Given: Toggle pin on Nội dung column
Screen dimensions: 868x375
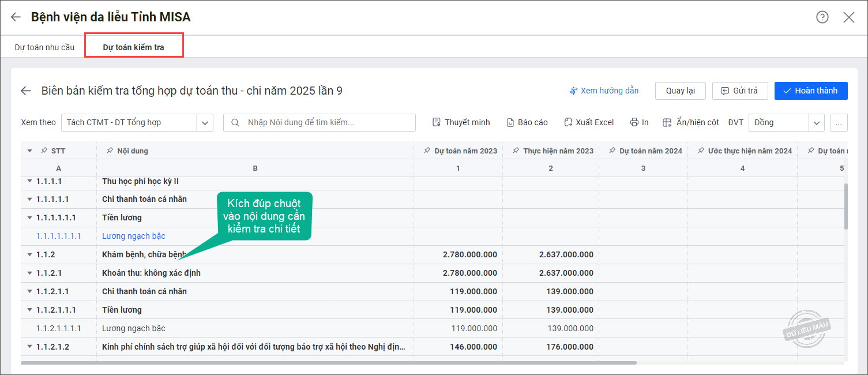Looking at the screenshot, I should tap(110, 151).
